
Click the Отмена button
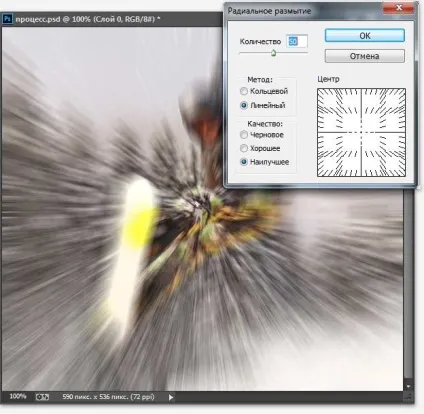(x=365, y=56)
